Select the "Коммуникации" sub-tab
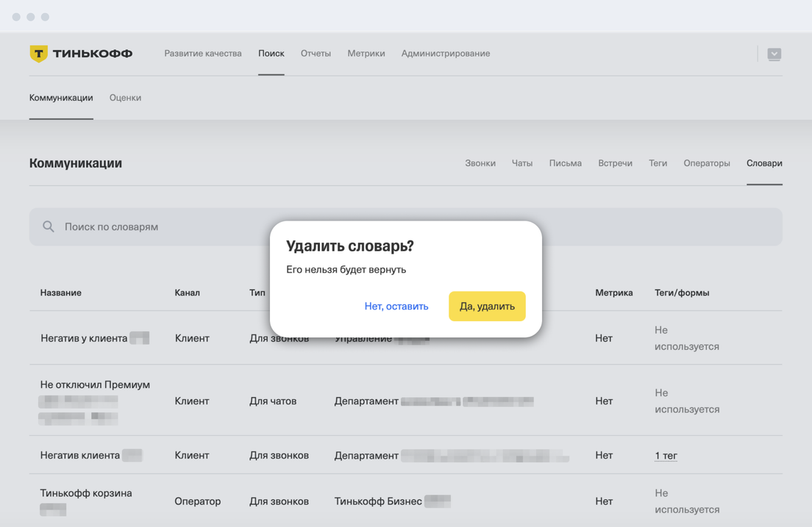 [x=61, y=98]
